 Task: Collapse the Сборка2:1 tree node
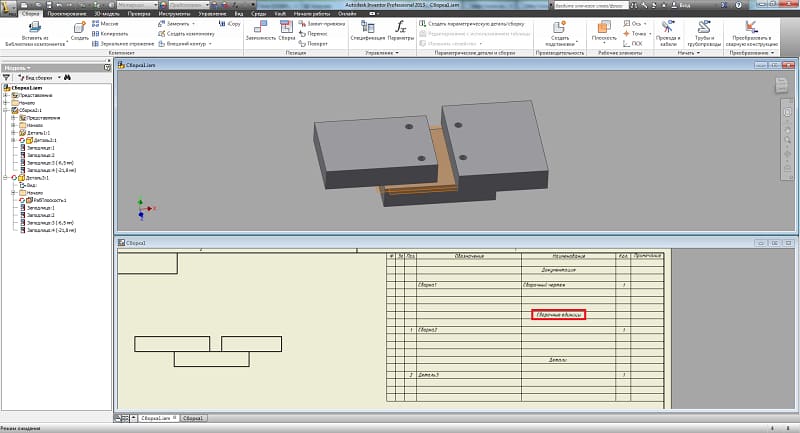[6, 110]
